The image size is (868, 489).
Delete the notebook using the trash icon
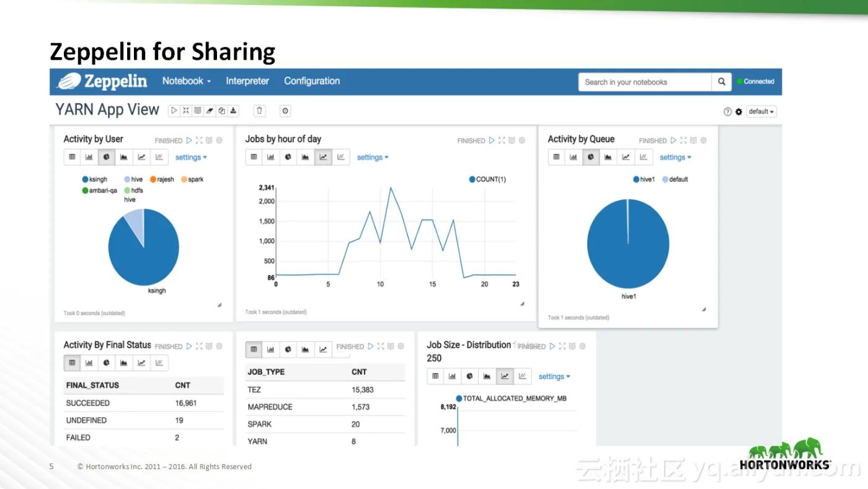click(260, 111)
